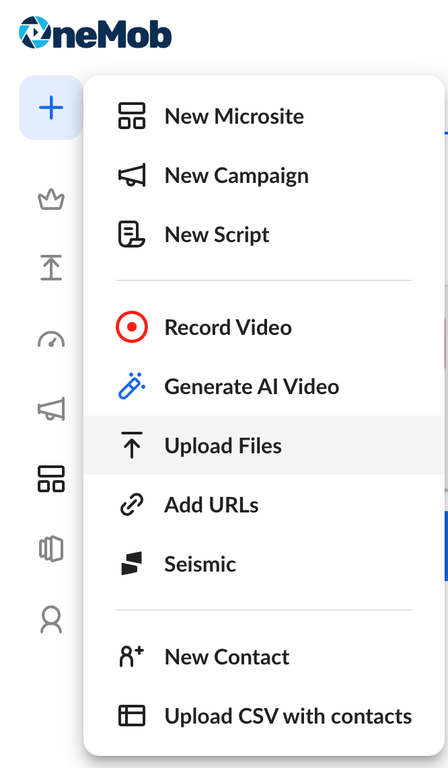Open the person contacts sidebar icon

[51, 620]
